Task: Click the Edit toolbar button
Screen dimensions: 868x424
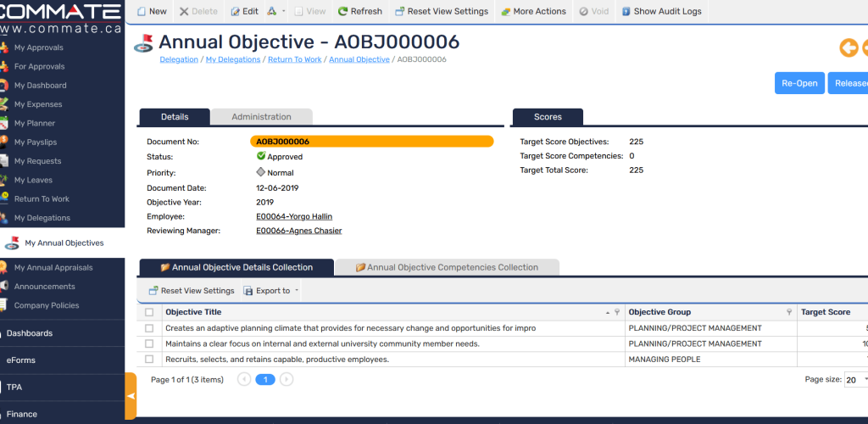Action: 244,11
